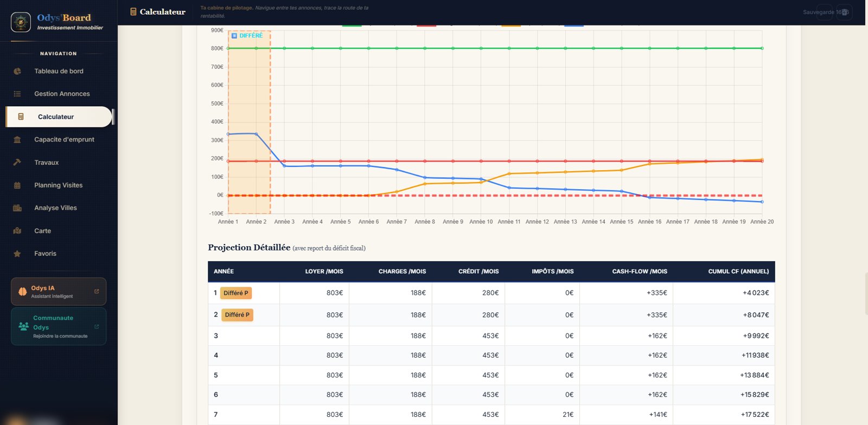
Task: Click the calculator icon in header title
Action: [x=133, y=12]
